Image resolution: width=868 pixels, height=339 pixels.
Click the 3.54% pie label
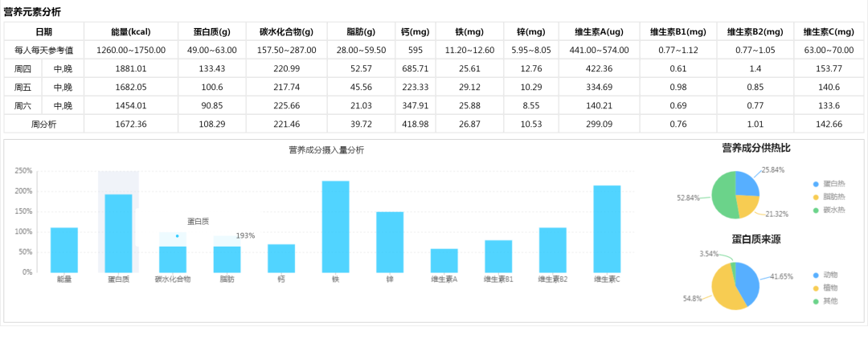pos(709,254)
